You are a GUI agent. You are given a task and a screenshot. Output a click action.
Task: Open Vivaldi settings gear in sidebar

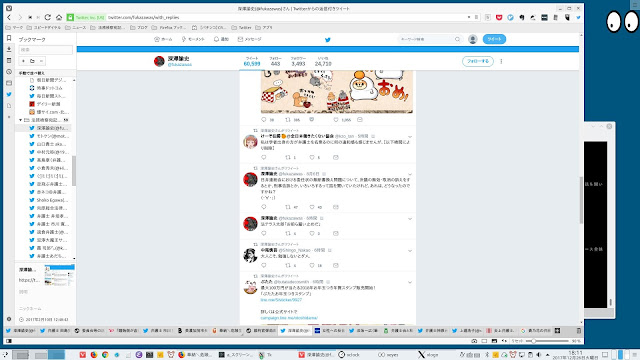[9, 319]
